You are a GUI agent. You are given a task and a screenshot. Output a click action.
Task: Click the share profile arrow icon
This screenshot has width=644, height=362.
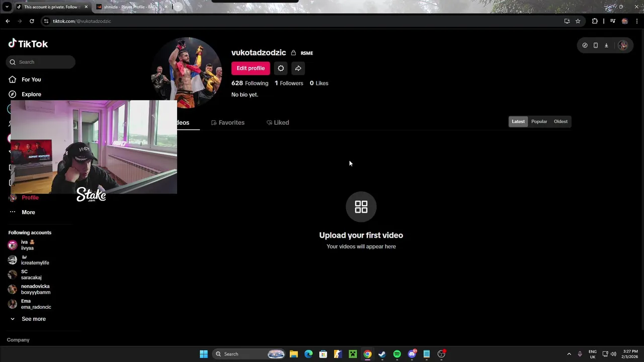(298, 68)
